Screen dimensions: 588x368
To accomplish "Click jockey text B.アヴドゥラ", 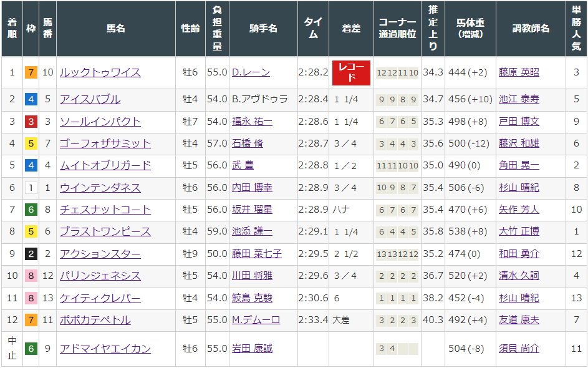I will pyautogui.click(x=260, y=99).
